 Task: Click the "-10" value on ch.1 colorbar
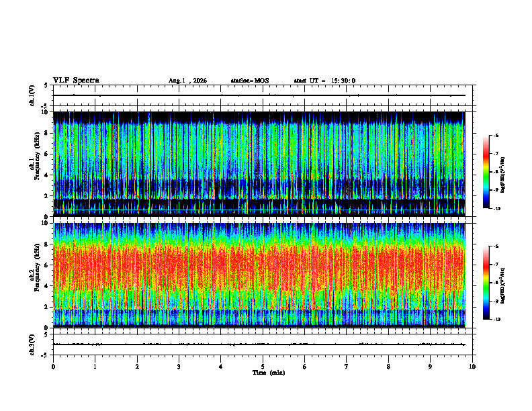[x=497, y=209]
